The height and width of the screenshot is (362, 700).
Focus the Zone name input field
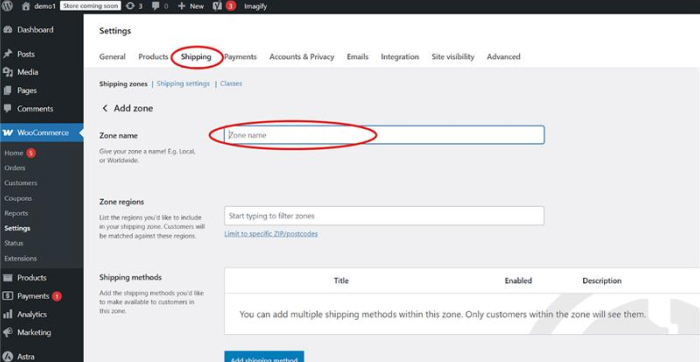384,135
